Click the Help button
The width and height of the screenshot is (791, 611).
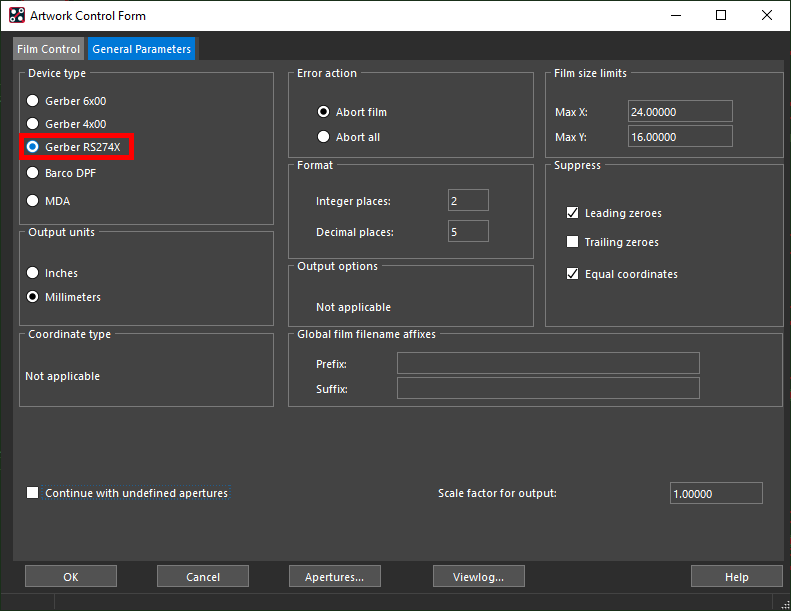coord(737,576)
